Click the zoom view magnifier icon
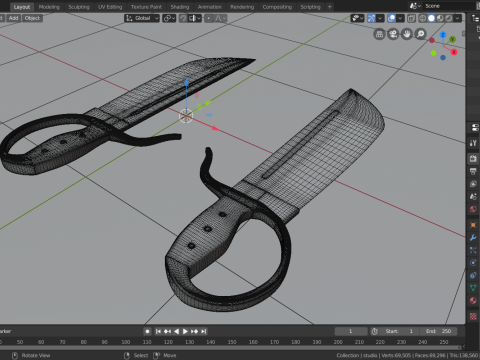The image size is (480, 360). point(421,34)
